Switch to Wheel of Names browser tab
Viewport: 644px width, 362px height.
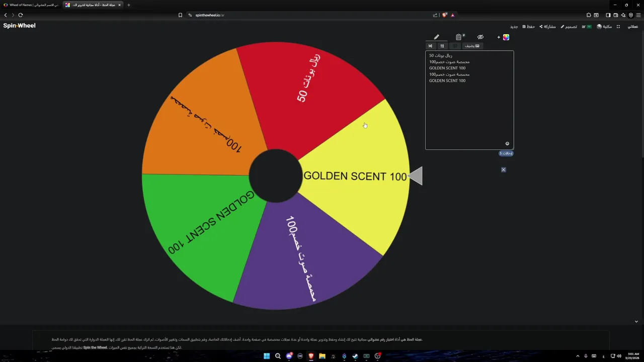[30, 5]
